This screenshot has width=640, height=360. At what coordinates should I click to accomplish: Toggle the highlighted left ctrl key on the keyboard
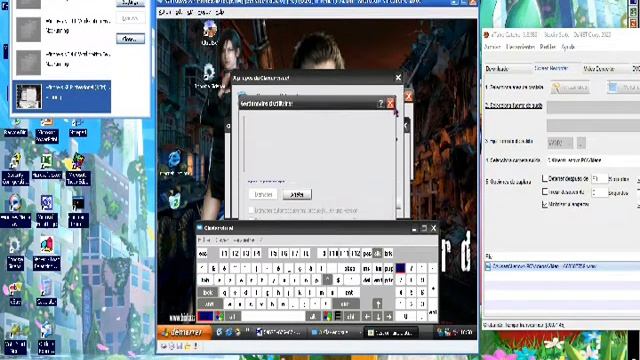pyautogui.click(x=205, y=316)
